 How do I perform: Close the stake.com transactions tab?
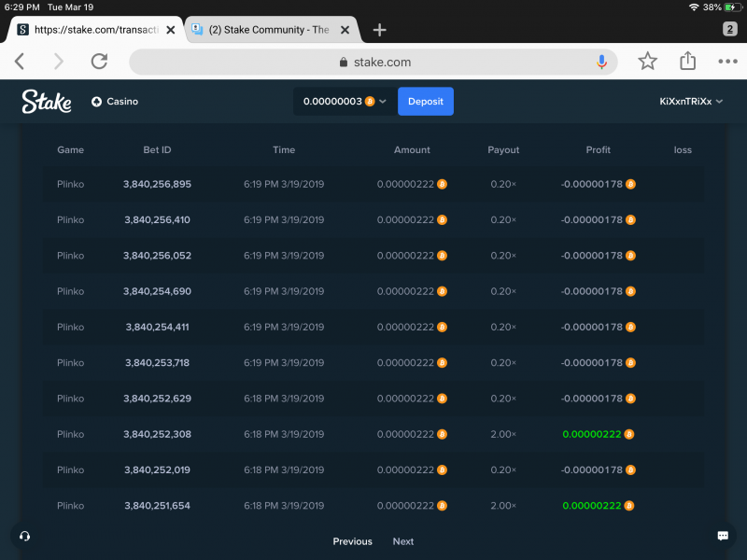point(171,30)
